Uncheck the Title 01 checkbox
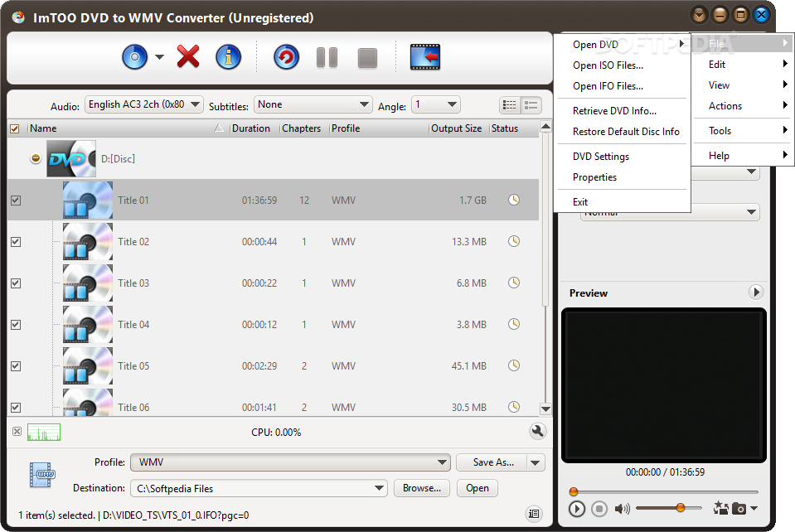Screen dimensions: 795x532 (x=16, y=201)
